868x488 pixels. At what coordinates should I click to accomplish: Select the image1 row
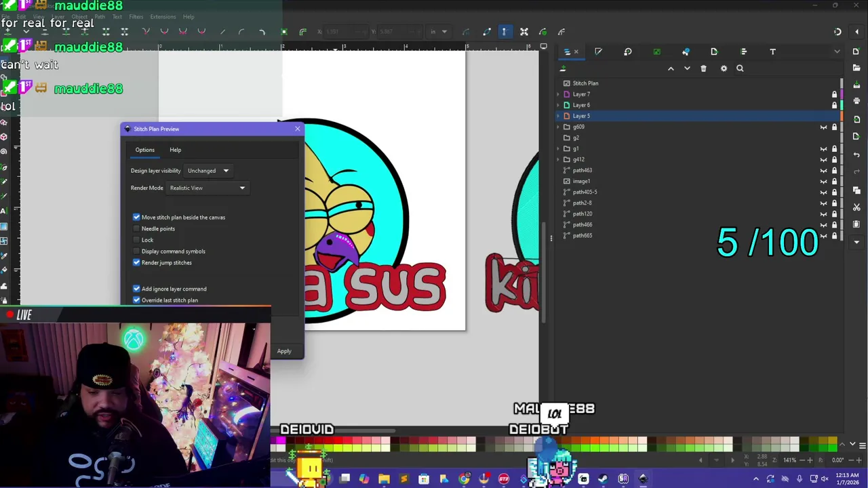coord(698,181)
